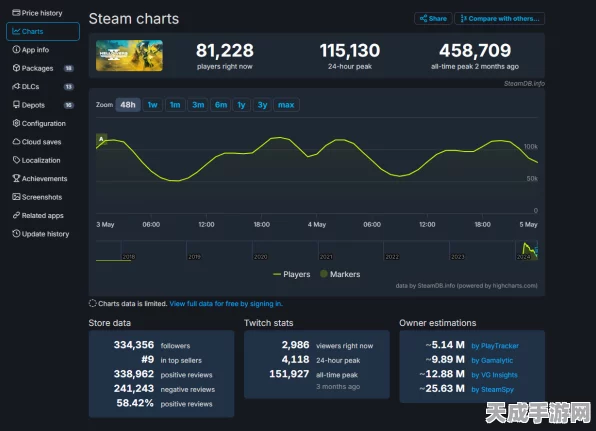
Task: Click the Packages count badge
Action: tap(68, 68)
